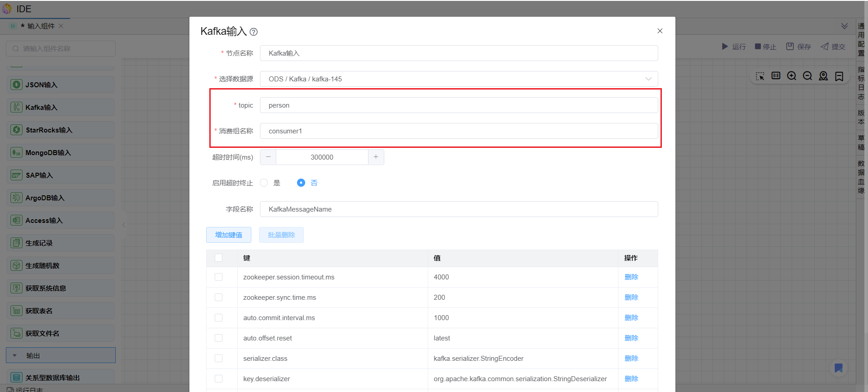Select the 是 radio for 启用超时终止
This screenshot has height=392, width=868.
(x=264, y=183)
